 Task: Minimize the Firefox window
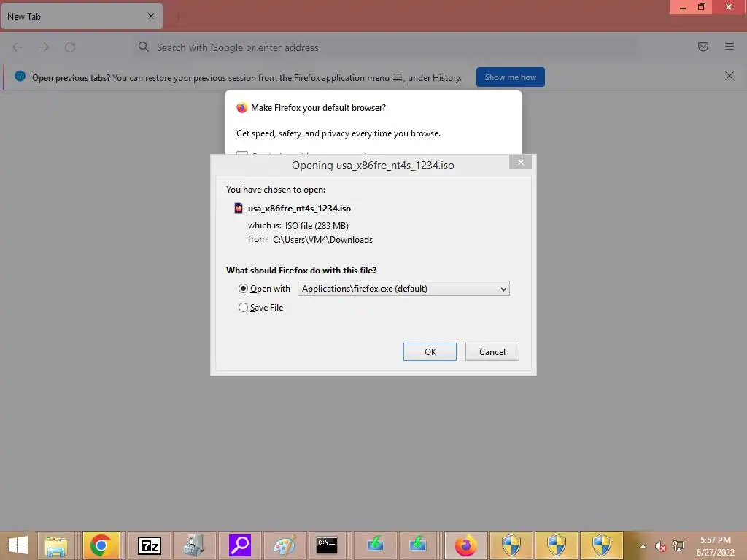(682, 7)
